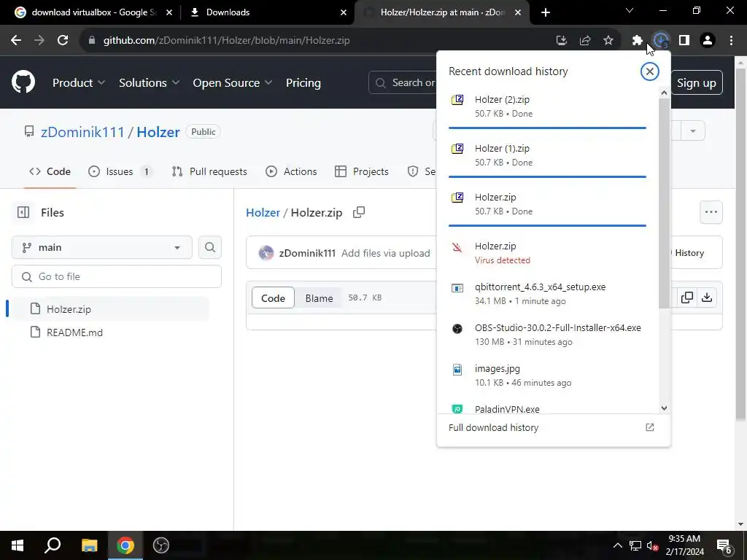
Task: Open the repository Code tab
Action: pyautogui.click(x=50, y=171)
